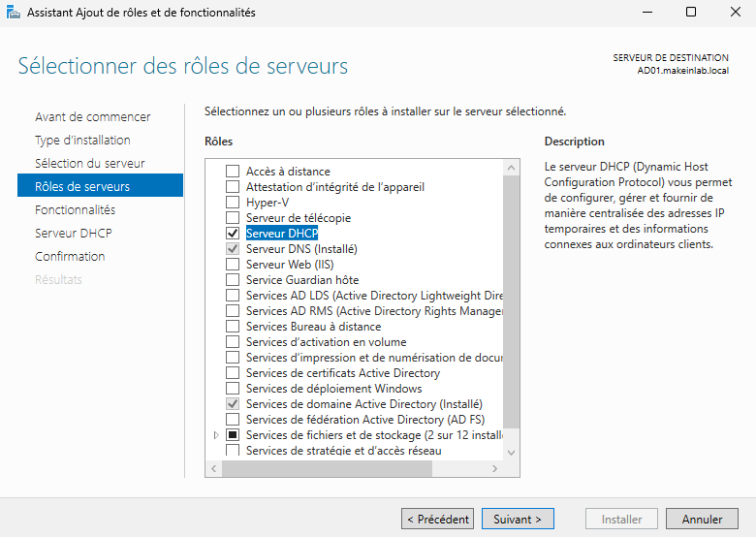The height and width of the screenshot is (537, 756).
Task: Expand Services de fichiers et de stockage
Action: (216, 435)
